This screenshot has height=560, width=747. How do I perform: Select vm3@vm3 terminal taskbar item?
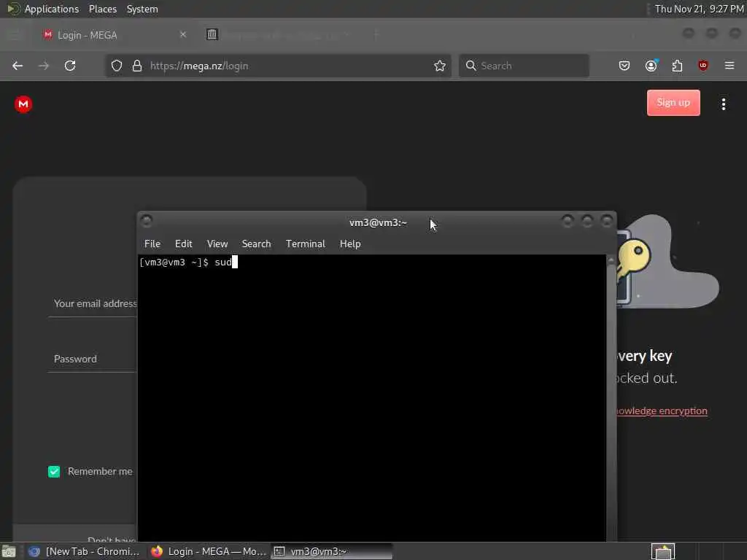332,551
